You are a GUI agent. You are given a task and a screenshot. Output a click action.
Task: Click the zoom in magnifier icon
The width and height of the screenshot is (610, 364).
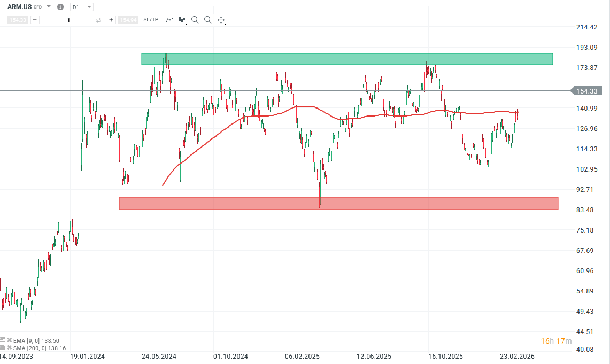point(207,20)
